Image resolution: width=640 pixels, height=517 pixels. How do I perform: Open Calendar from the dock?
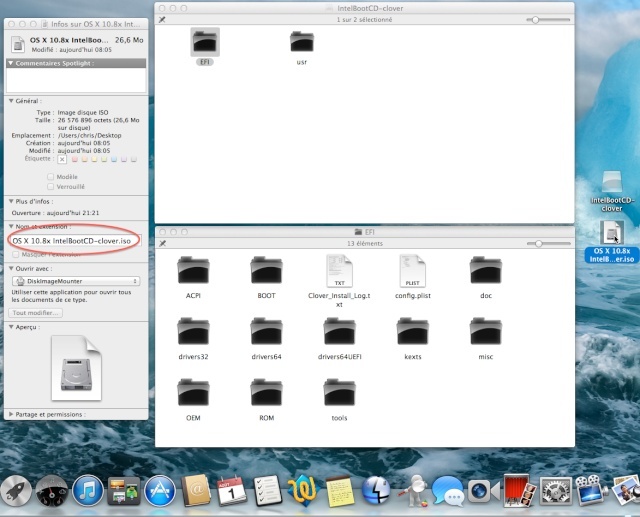point(231,491)
